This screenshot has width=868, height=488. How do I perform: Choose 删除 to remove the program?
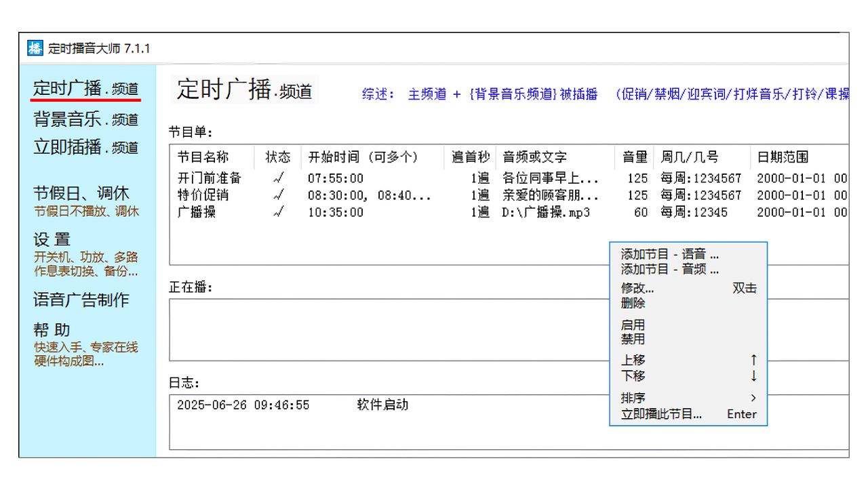click(x=632, y=303)
